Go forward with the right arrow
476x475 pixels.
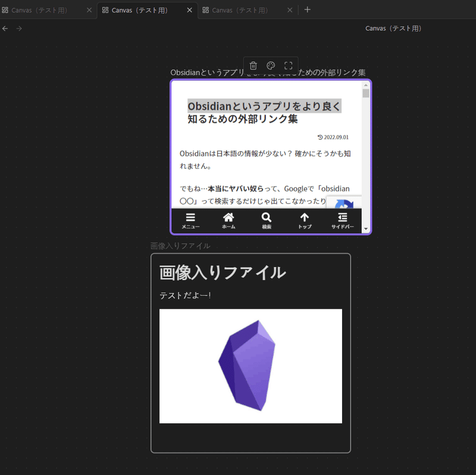tap(19, 29)
